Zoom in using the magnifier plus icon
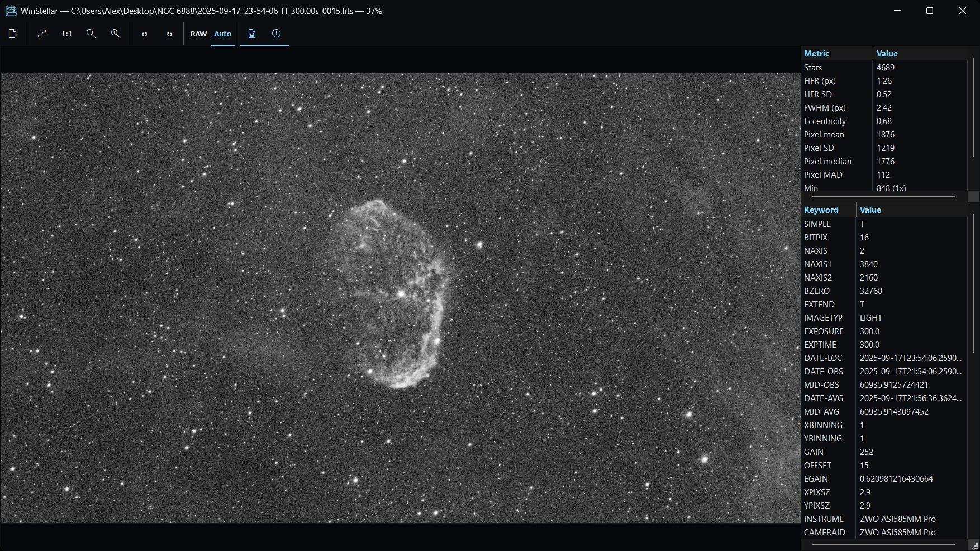Screen dimensions: 980x551 (116, 34)
